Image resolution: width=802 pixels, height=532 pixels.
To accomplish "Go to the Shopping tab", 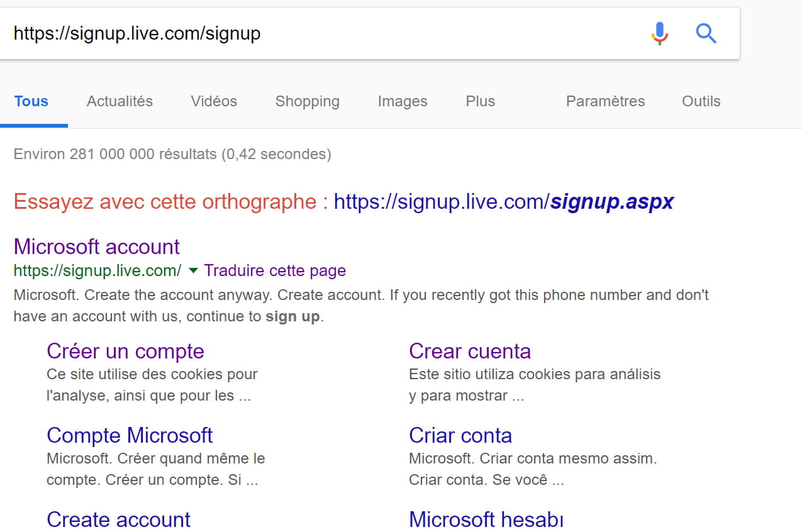I will [307, 101].
